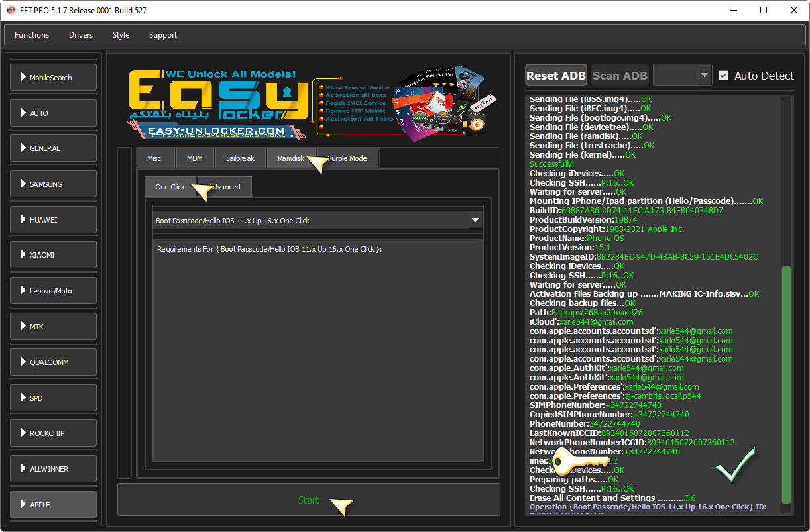
Task: Open the Functions menu
Action: [x=32, y=35]
